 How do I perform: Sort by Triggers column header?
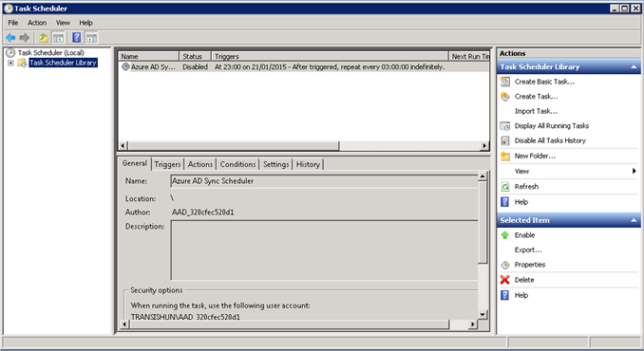[330, 56]
